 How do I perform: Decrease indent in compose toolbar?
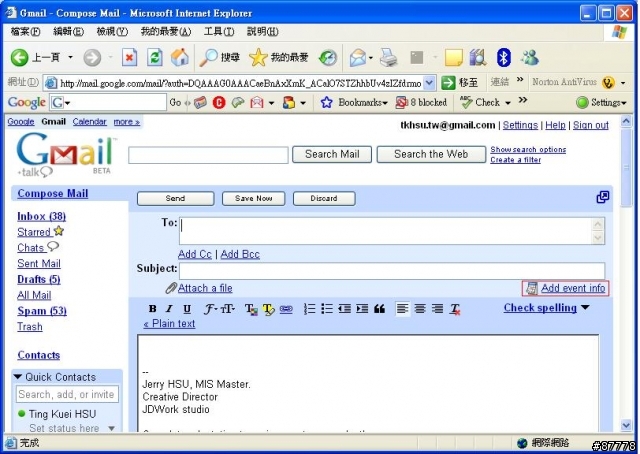pos(344,309)
